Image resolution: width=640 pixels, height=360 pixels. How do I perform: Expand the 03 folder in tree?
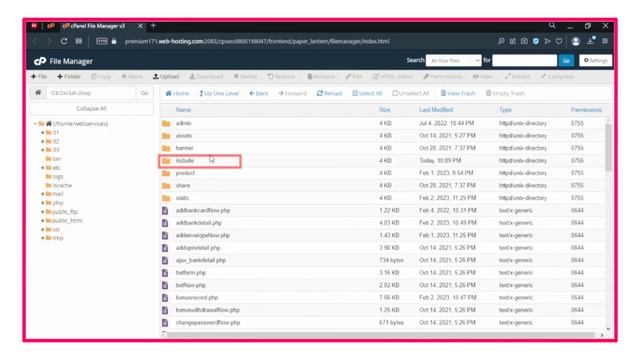(42, 150)
